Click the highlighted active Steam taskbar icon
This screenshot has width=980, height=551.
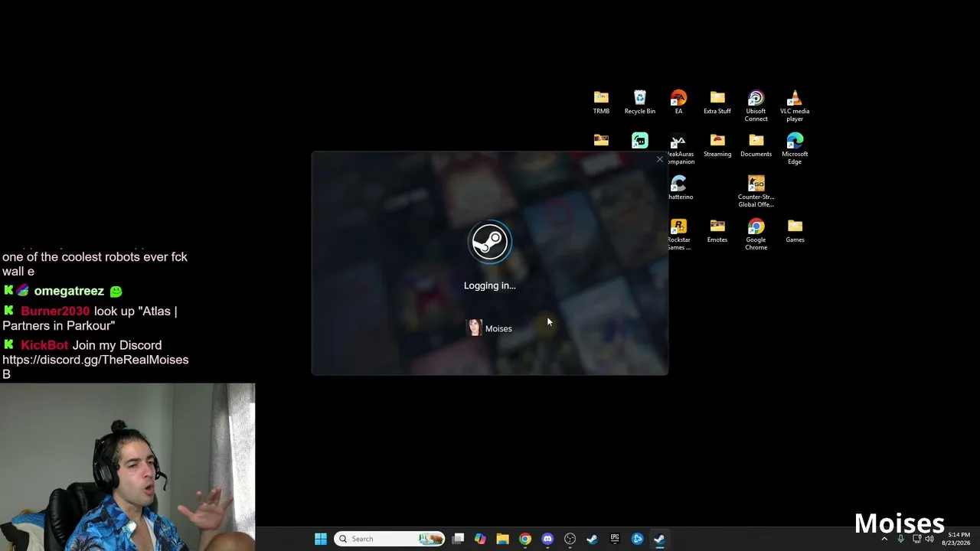point(659,539)
